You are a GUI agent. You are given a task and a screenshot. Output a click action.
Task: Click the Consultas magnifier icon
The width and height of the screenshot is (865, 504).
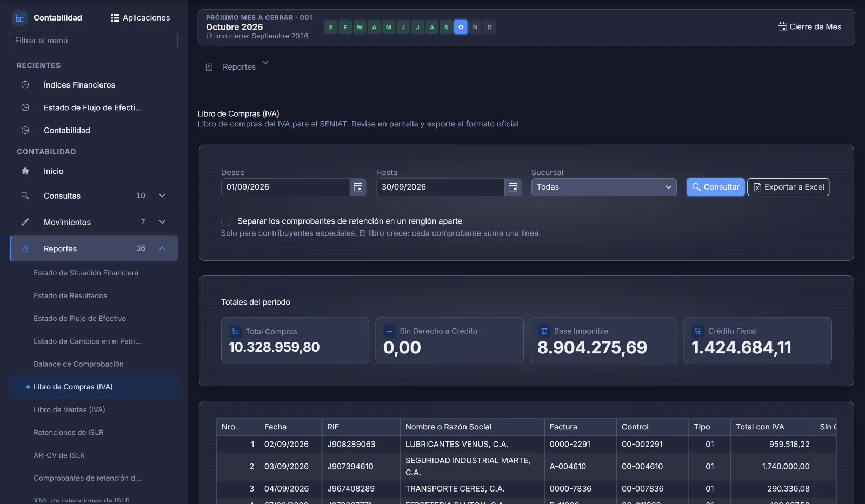coord(25,196)
